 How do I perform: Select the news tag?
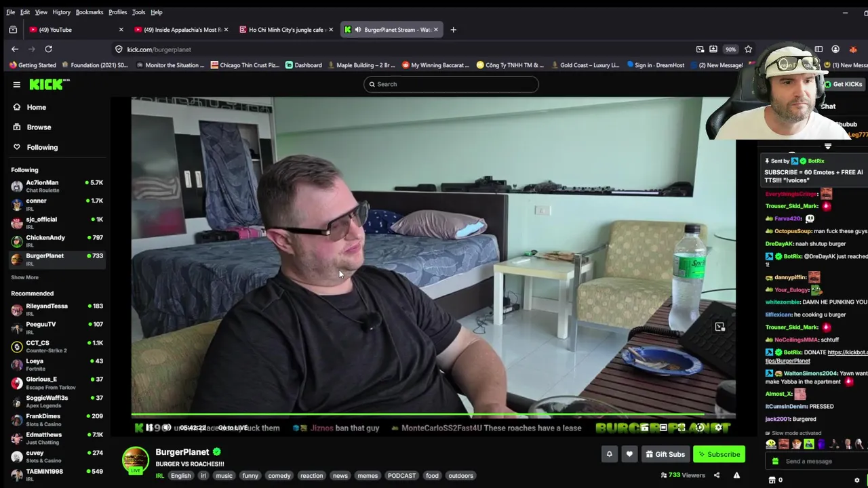tap(340, 476)
